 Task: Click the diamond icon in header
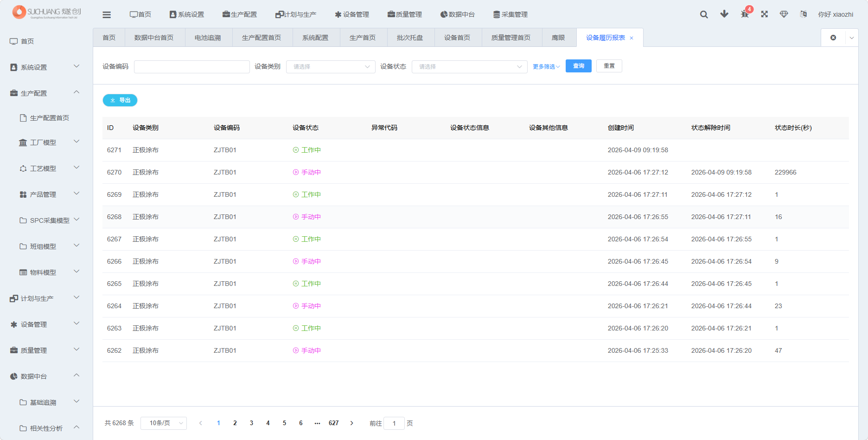pos(784,14)
